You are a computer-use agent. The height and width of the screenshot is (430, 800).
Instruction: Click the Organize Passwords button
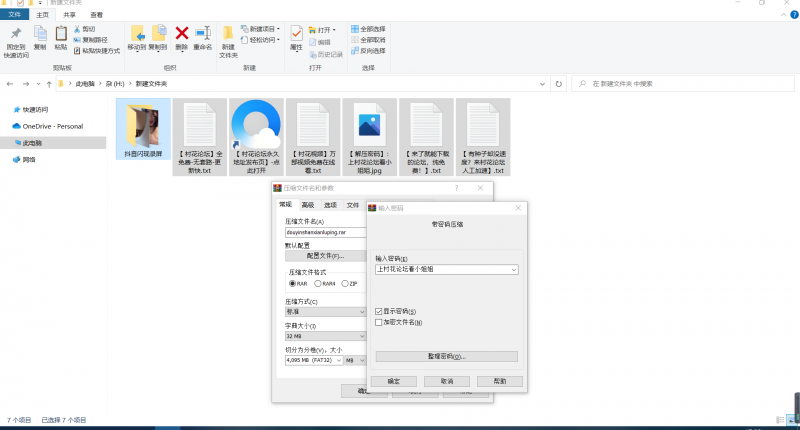446,356
